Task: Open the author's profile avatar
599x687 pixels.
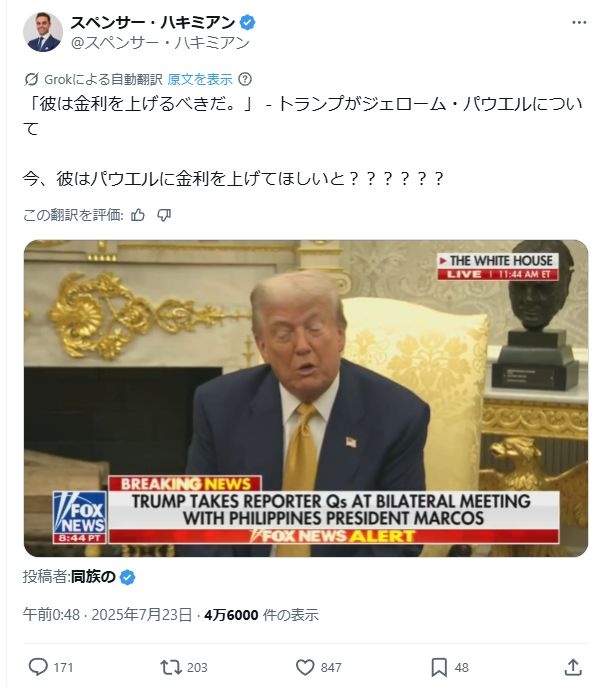Action: click(x=43, y=32)
